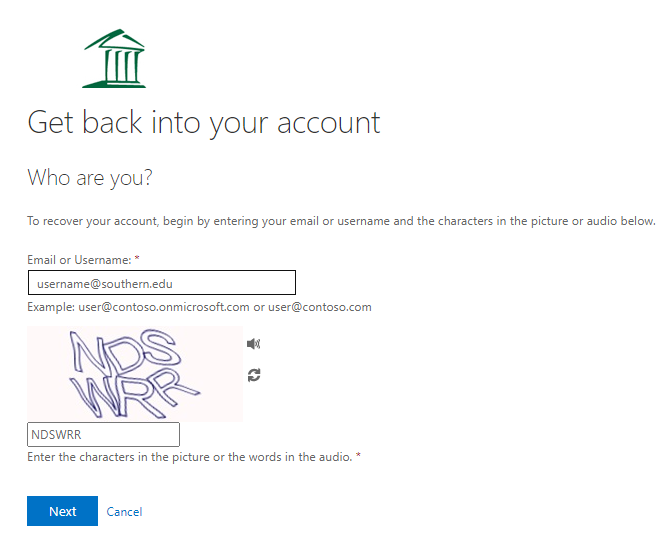Click the green building logo

[114, 58]
